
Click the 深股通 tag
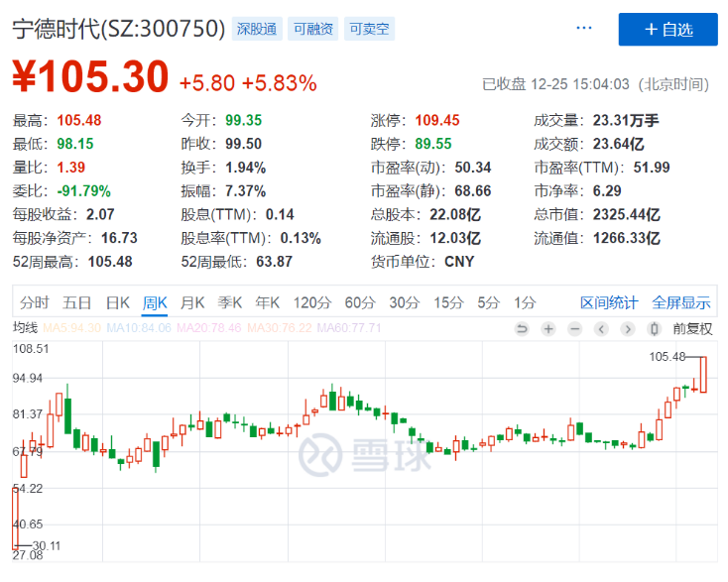[x=257, y=29]
